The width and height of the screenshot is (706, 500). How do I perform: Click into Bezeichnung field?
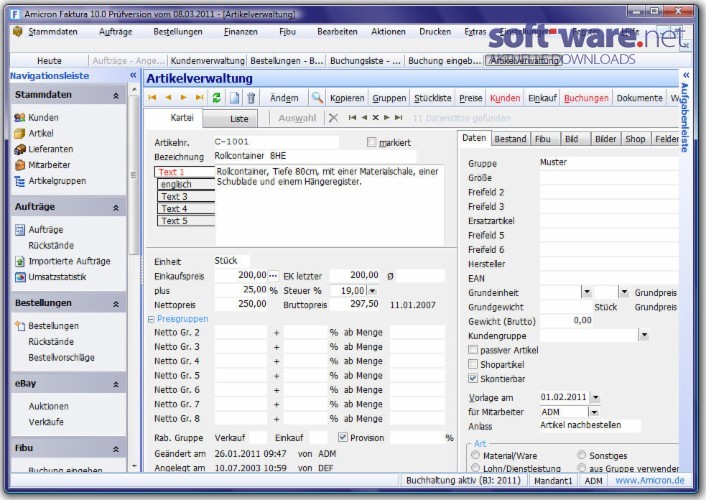coord(315,156)
